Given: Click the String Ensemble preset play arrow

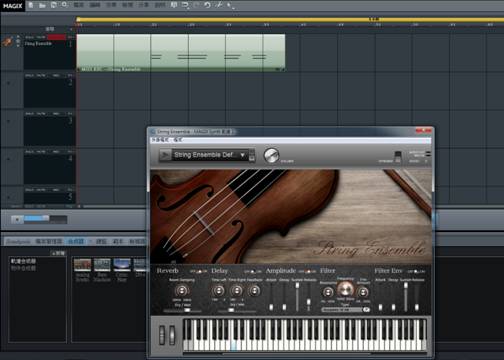Looking at the screenshot, I should pyautogui.click(x=164, y=155).
